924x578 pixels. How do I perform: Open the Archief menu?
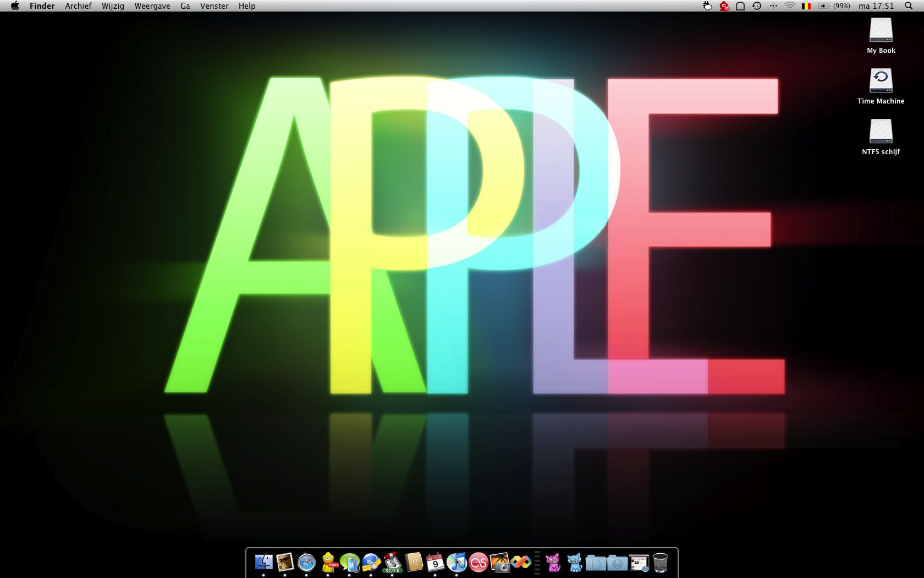[78, 6]
